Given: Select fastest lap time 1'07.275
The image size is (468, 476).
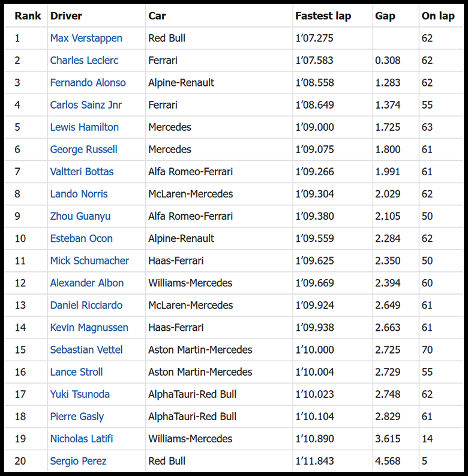Looking at the screenshot, I should click(x=314, y=38).
